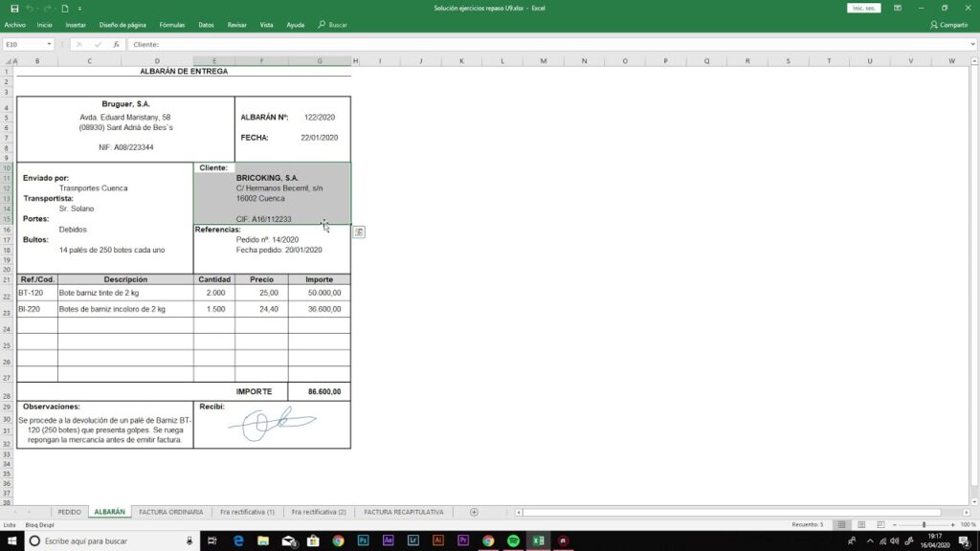Open the 100% zoom level dialog
The width and height of the screenshot is (980, 551).
[x=968, y=525]
